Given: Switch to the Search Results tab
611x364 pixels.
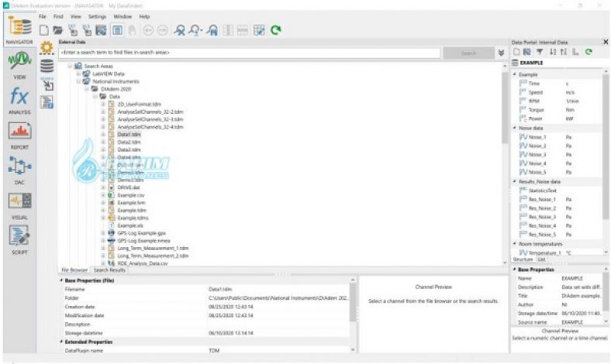Looking at the screenshot, I should (x=109, y=270).
